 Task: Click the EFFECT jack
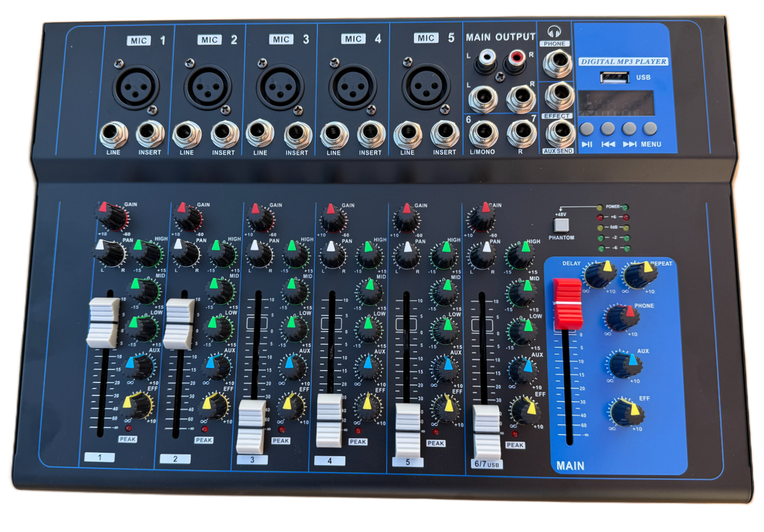click(x=558, y=96)
